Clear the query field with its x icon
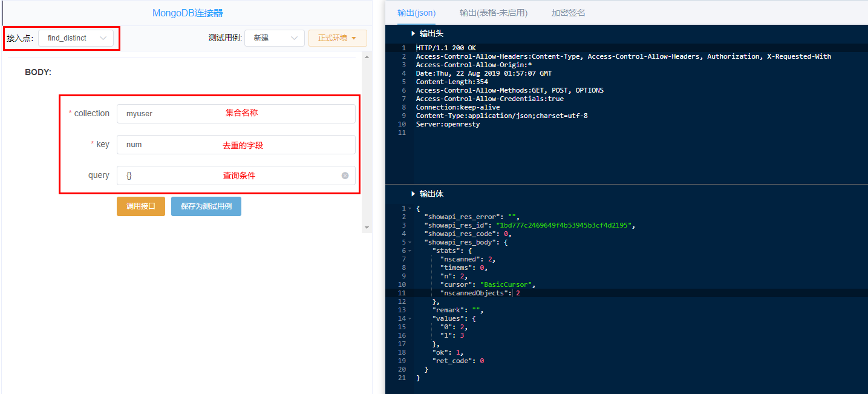Screen dimensions: 868x394 (345, 176)
